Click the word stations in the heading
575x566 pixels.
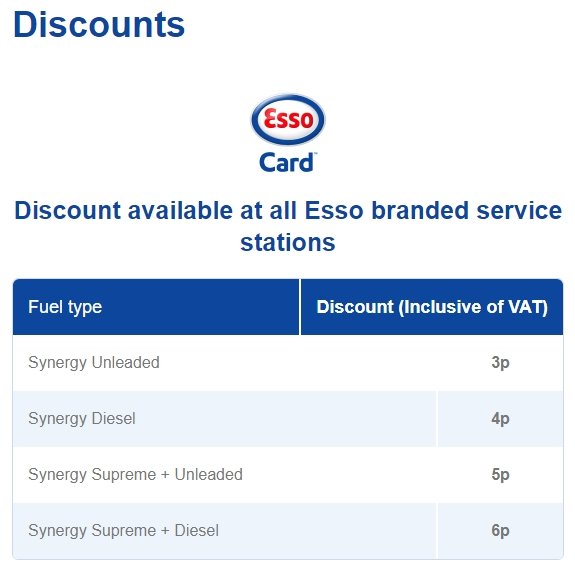[x=288, y=242]
